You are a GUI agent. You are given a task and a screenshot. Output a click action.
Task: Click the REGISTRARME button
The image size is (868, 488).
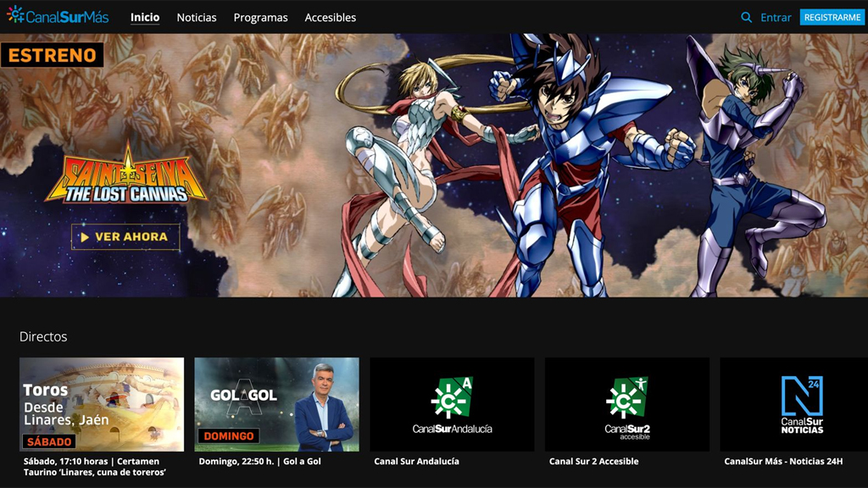[x=832, y=17]
